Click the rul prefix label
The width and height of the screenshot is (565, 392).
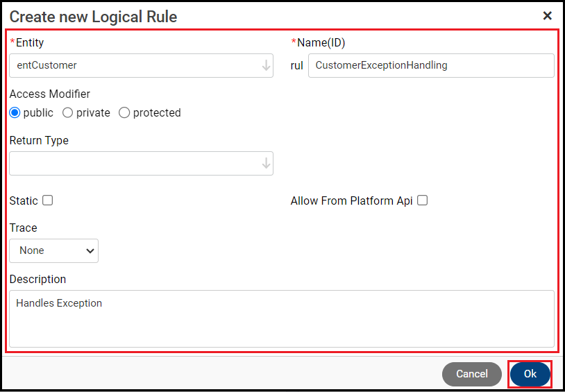[x=297, y=66]
